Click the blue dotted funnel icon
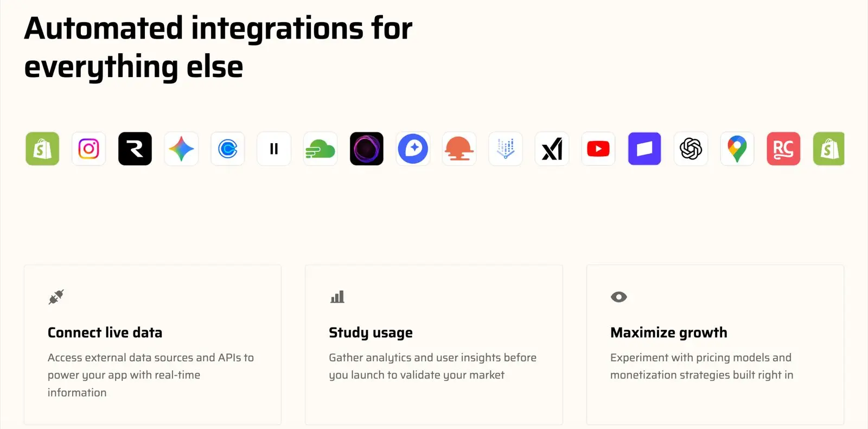 click(506, 149)
